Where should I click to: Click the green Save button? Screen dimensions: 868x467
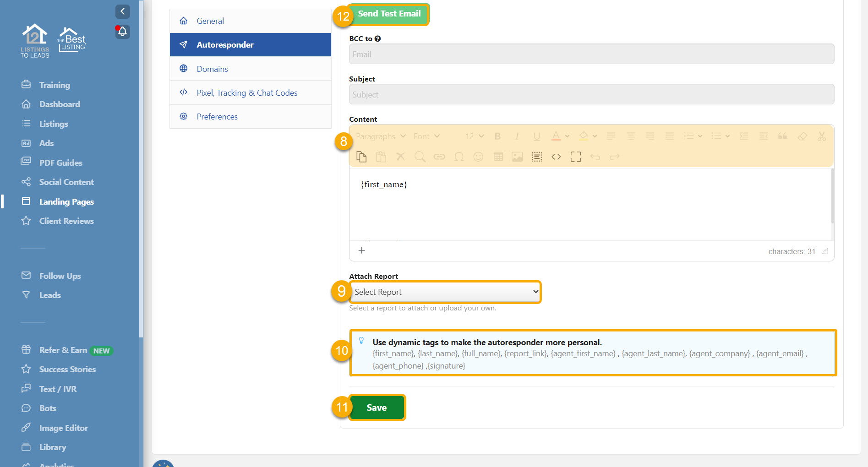click(377, 407)
